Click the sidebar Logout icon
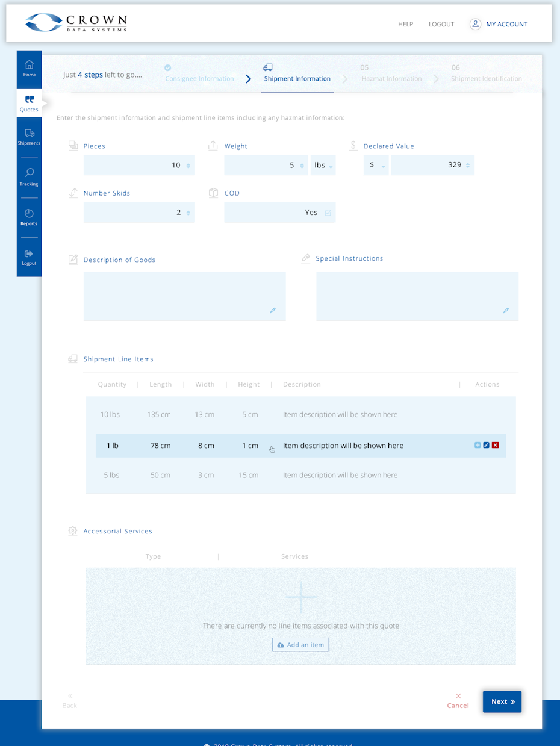 pos(29,254)
